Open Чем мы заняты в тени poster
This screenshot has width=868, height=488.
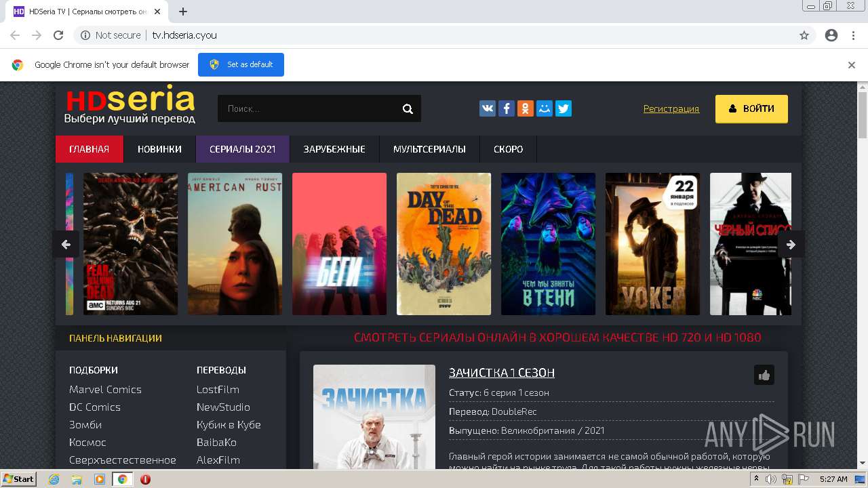548,244
